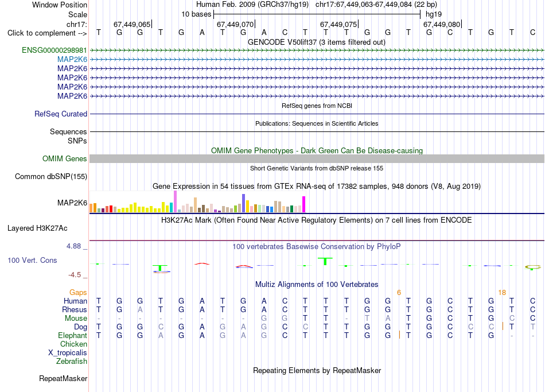Click 'RefSeq genes from NCBI' title

tap(317, 106)
